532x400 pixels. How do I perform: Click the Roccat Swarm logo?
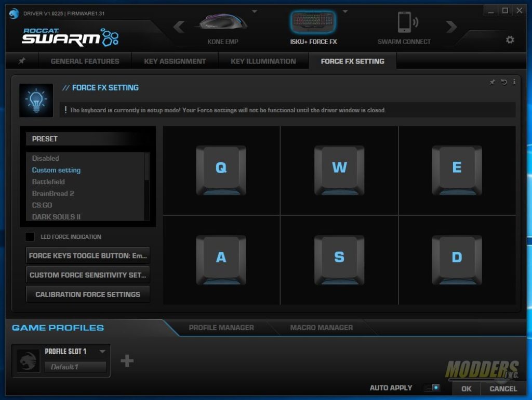[70, 37]
